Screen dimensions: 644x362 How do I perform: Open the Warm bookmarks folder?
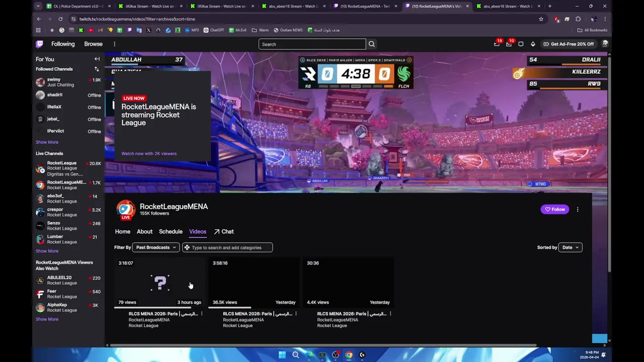point(260,30)
